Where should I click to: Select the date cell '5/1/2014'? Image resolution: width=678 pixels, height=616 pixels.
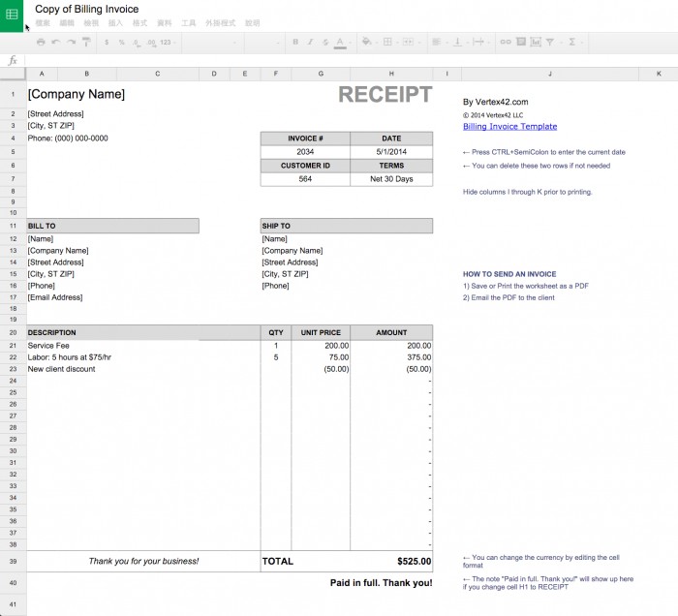point(391,152)
